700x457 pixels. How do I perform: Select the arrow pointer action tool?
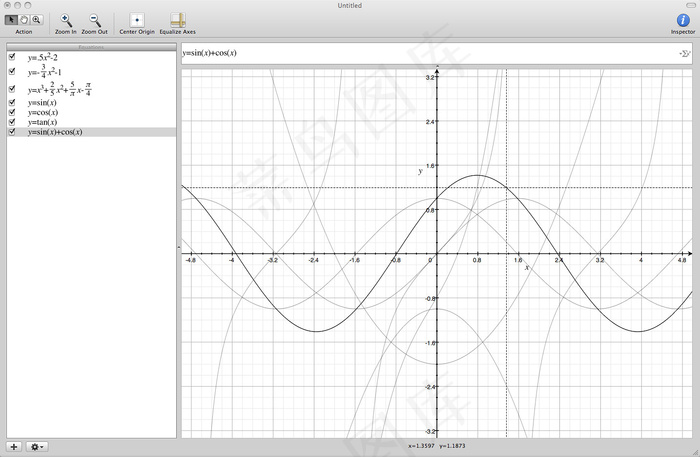[11, 20]
